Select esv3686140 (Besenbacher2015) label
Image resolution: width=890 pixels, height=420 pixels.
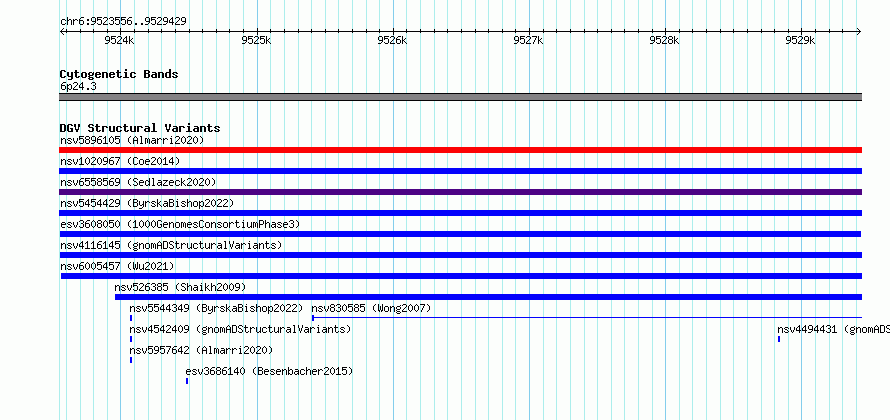tap(269, 371)
